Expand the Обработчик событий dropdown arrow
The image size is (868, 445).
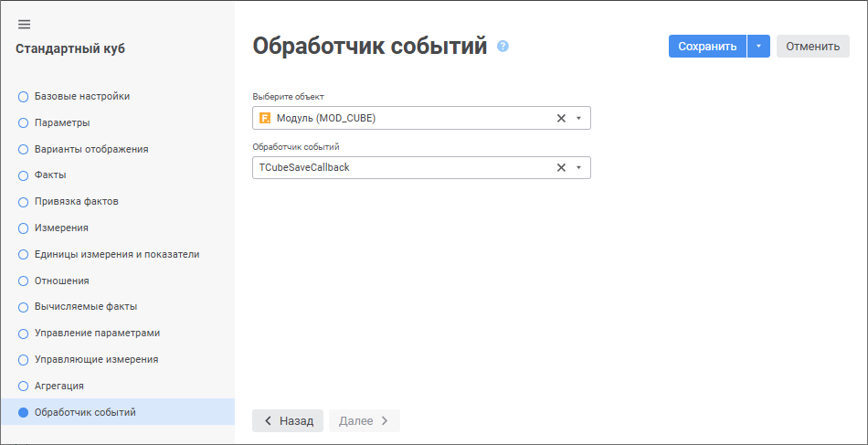point(578,168)
